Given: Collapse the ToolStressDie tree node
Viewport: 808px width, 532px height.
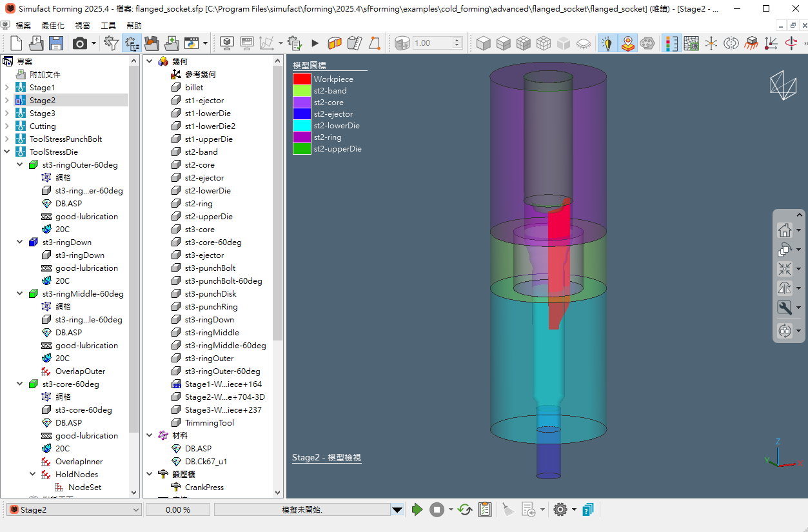Looking at the screenshot, I should [7, 152].
